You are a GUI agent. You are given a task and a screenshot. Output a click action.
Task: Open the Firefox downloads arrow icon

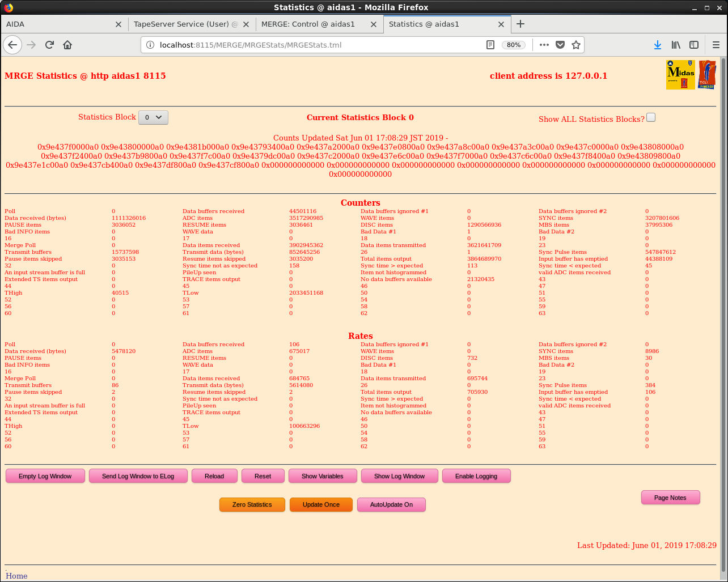(x=658, y=45)
